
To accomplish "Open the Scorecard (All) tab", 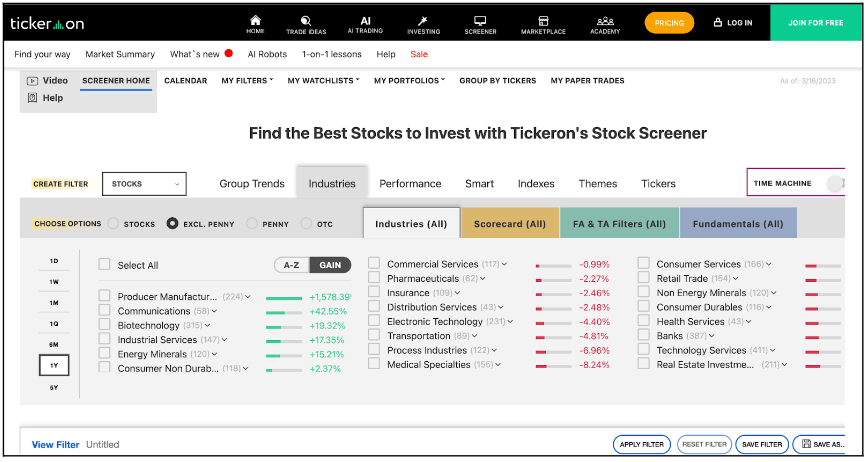I will click(x=510, y=224).
